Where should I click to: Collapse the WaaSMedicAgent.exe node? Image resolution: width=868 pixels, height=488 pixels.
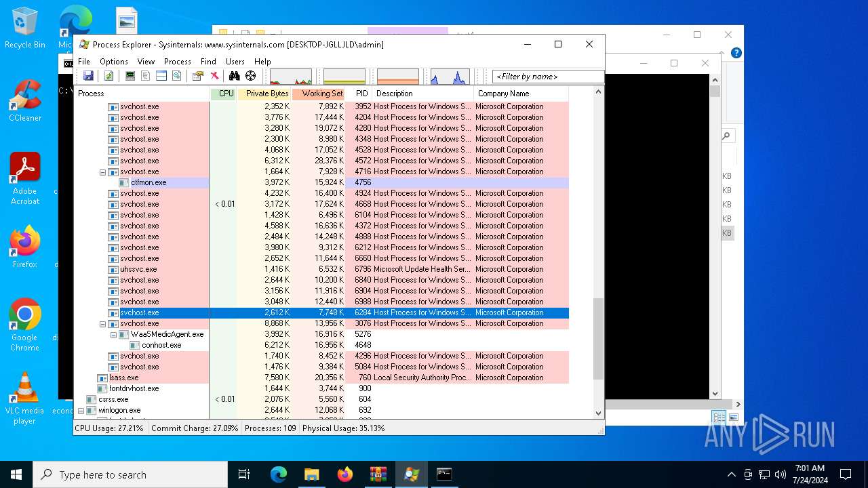click(114, 335)
